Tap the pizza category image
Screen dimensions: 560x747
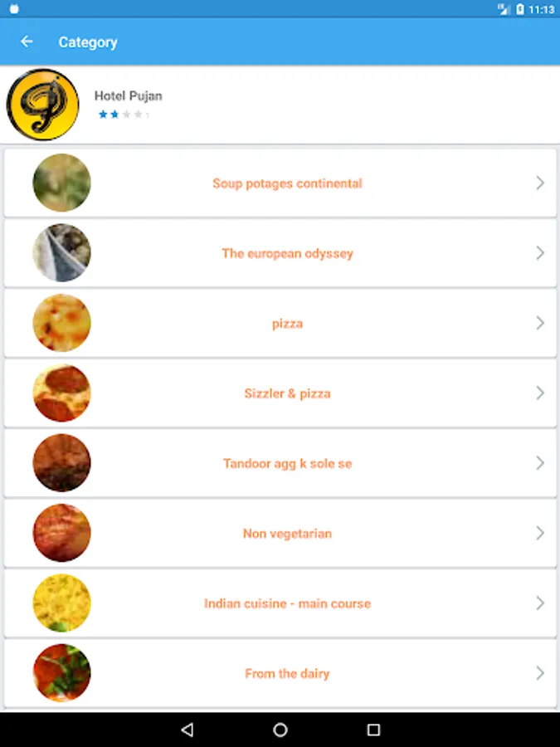pos(61,323)
